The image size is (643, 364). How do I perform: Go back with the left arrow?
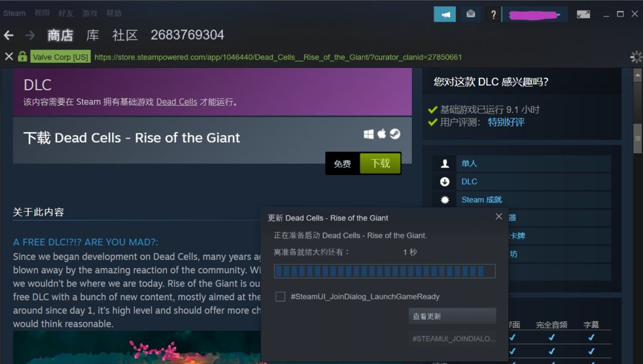pyautogui.click(x=9, y=36)
